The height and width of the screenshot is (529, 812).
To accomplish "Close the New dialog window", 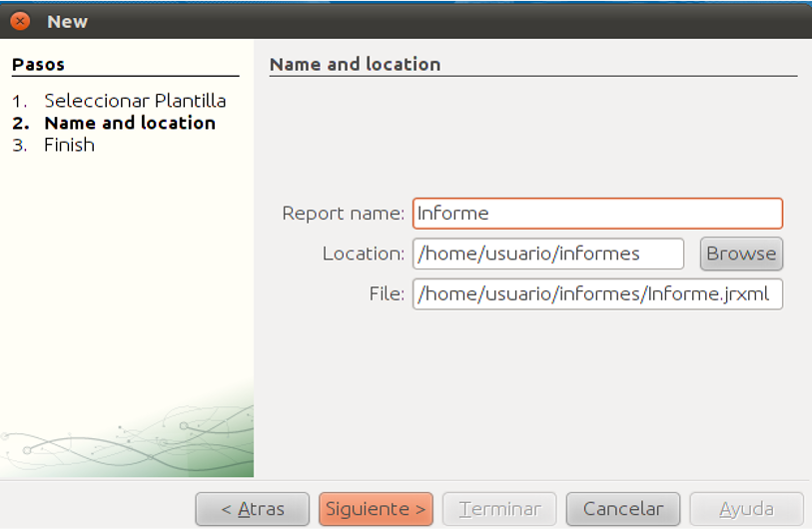I will (x=20, y=21).
